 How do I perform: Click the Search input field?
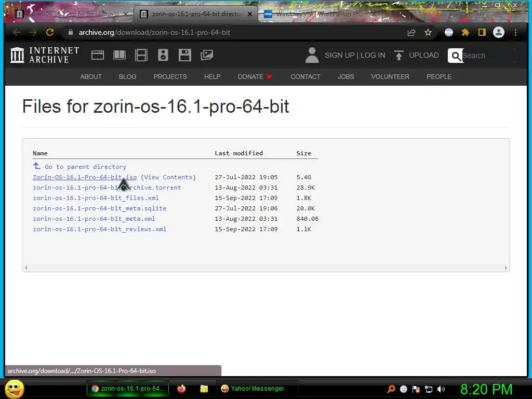(x=488, y=56)
